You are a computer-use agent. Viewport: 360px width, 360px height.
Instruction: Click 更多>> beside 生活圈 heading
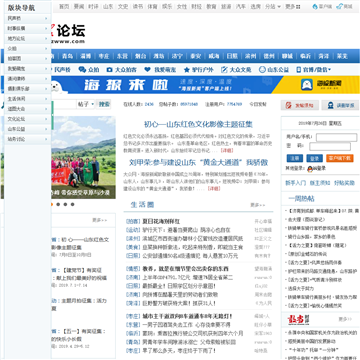tap(258, 205)
